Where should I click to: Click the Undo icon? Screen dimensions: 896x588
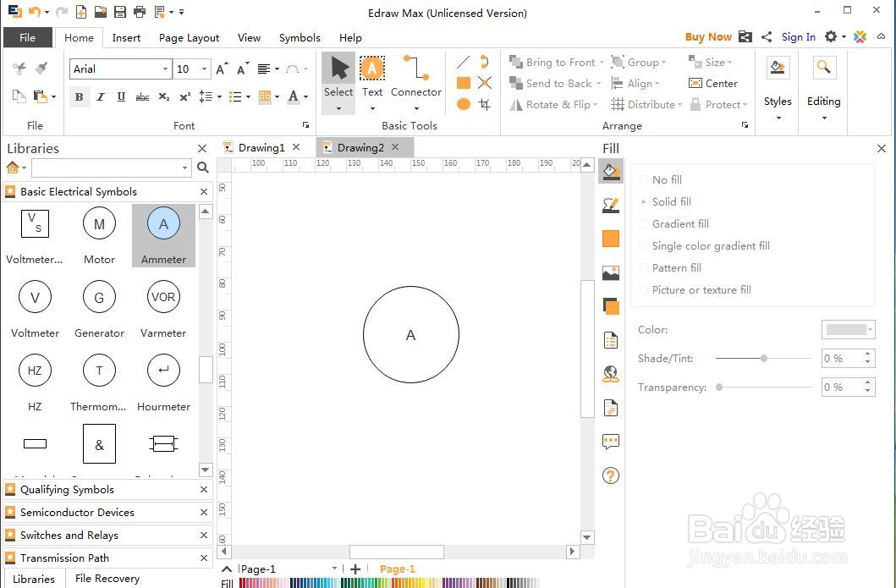click(x=35, y=12)
